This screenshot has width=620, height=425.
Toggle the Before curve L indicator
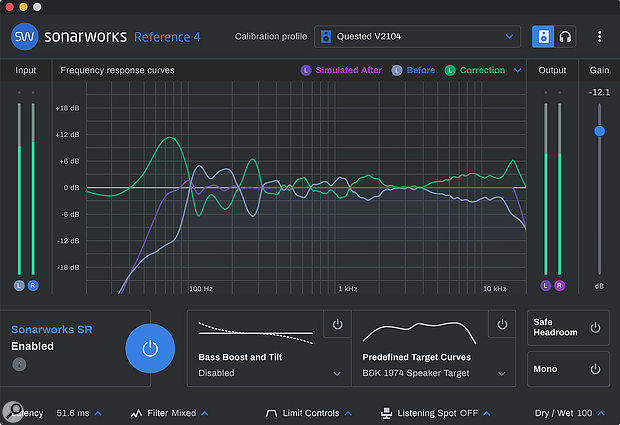[x=397, y=70]
